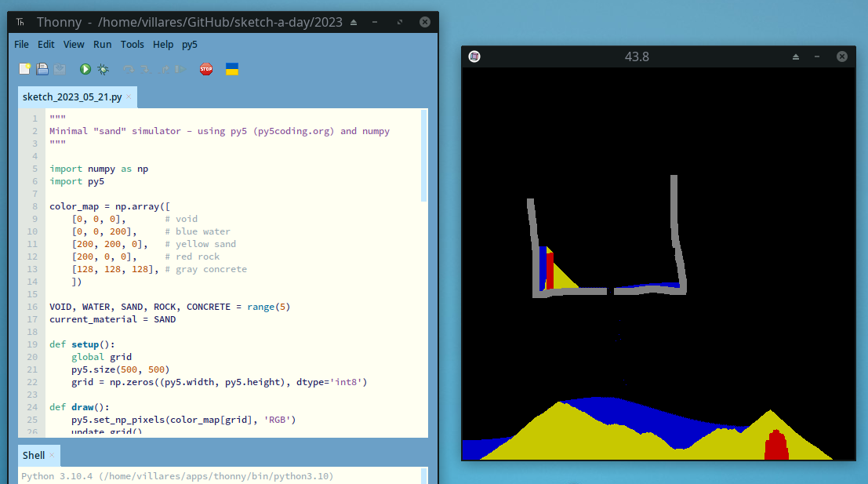Close the Shell panel tab

(53, 455)
